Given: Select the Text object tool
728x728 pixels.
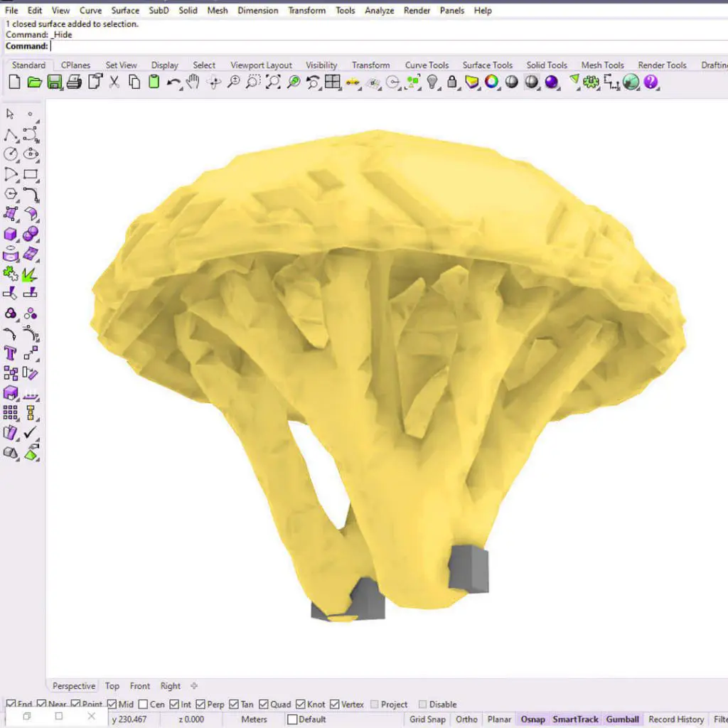Looking at the screenshot, I should tap(11, 353).
